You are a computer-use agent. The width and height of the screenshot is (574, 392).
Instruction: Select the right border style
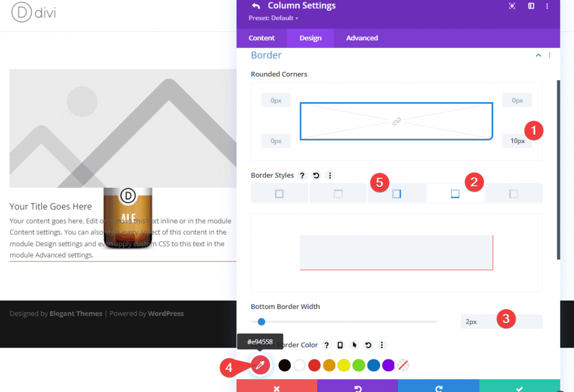coord(396,193)
